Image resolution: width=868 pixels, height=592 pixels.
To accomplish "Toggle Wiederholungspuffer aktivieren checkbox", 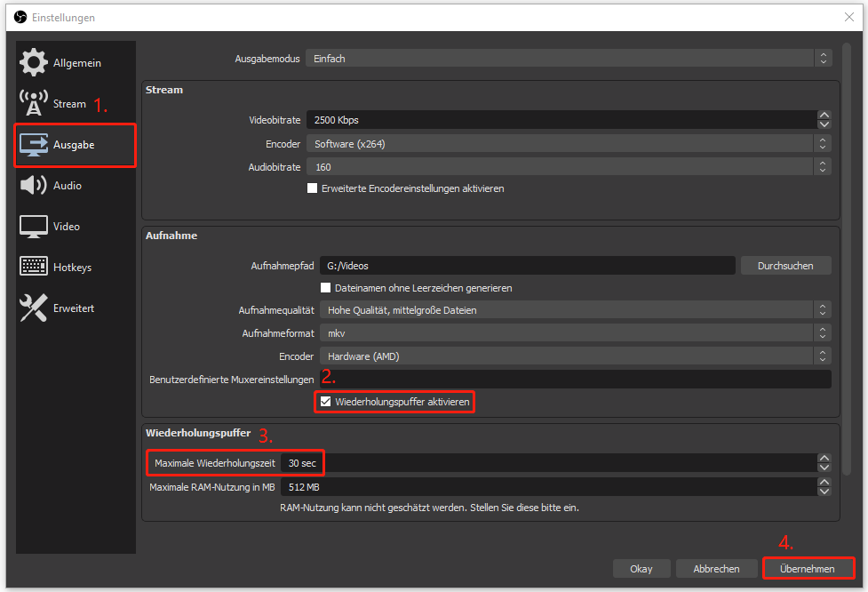I will pos(325,402).
